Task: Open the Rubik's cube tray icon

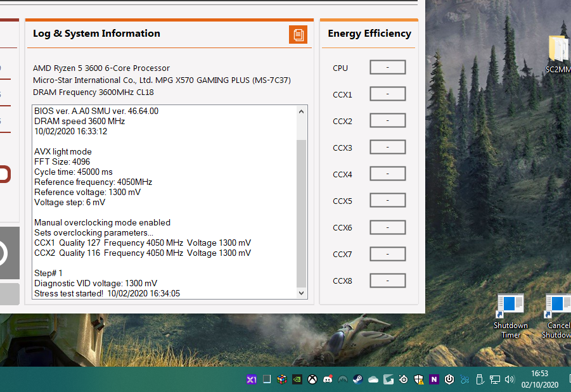Action: 282,379
